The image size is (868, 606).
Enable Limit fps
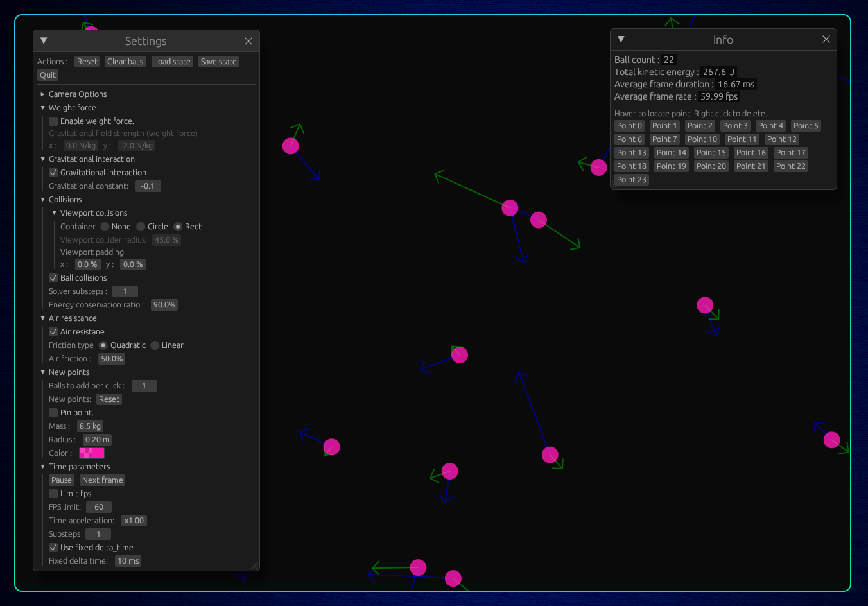click(x=53, y=493)
